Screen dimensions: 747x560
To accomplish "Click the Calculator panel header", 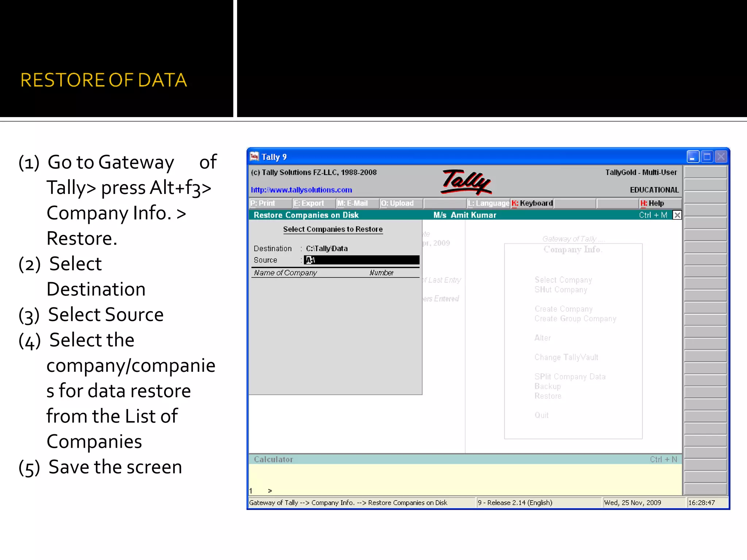I will [x=465, y=459].
